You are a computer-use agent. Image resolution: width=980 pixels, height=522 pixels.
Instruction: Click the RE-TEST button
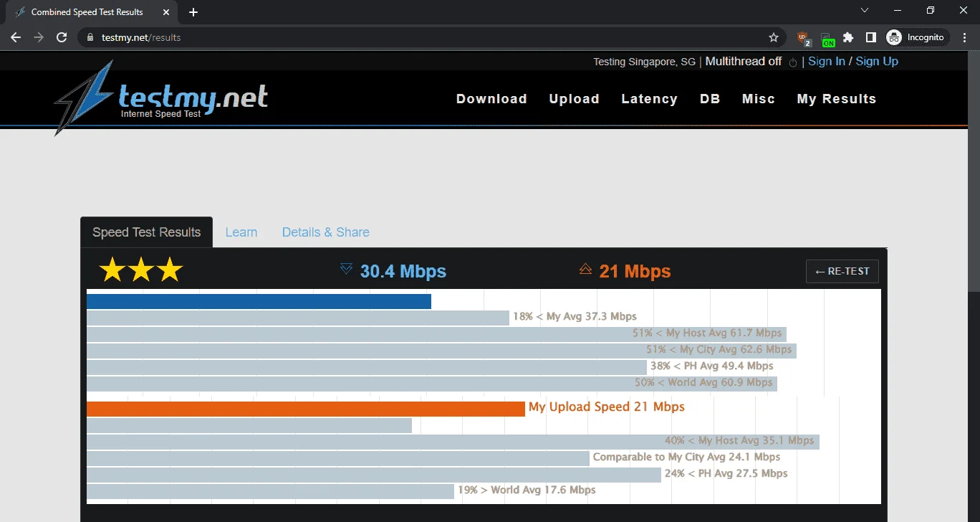[842, 271]
